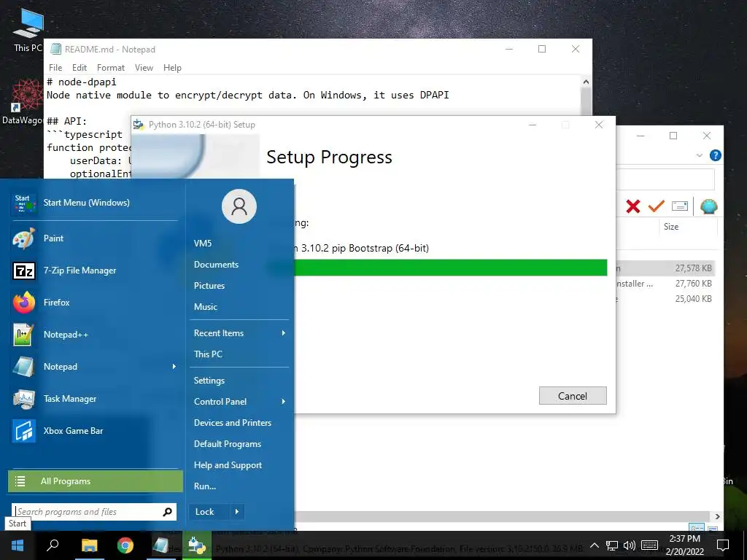This screenshot has width=747, height=560.
Task: Open the touch keyboard tray icon
Action: [x=649, y=545]
